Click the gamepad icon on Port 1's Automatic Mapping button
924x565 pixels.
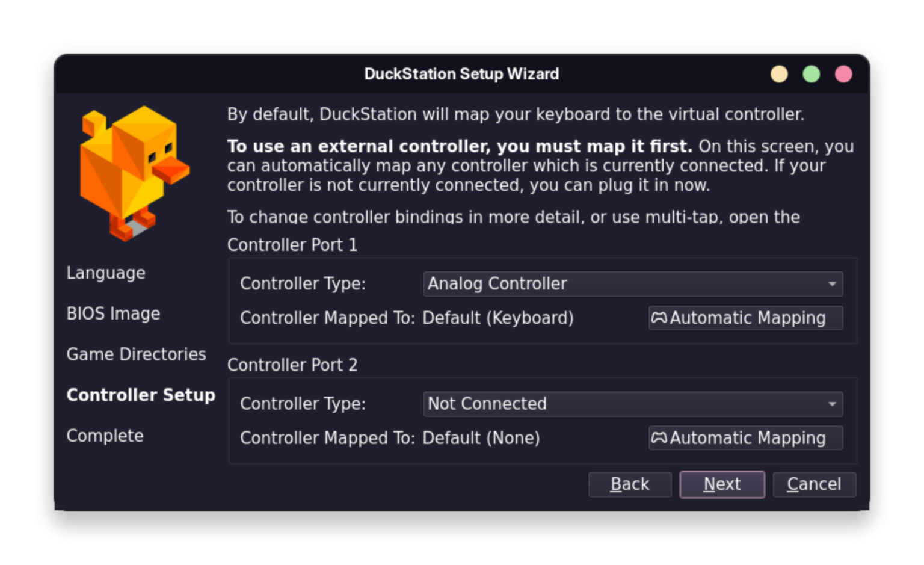tap(659, 318)
